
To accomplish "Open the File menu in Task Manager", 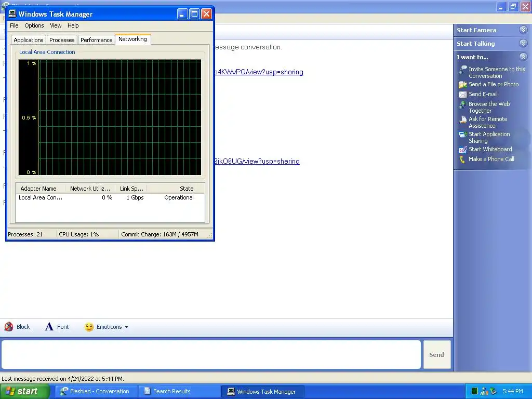I will [14, 25].
